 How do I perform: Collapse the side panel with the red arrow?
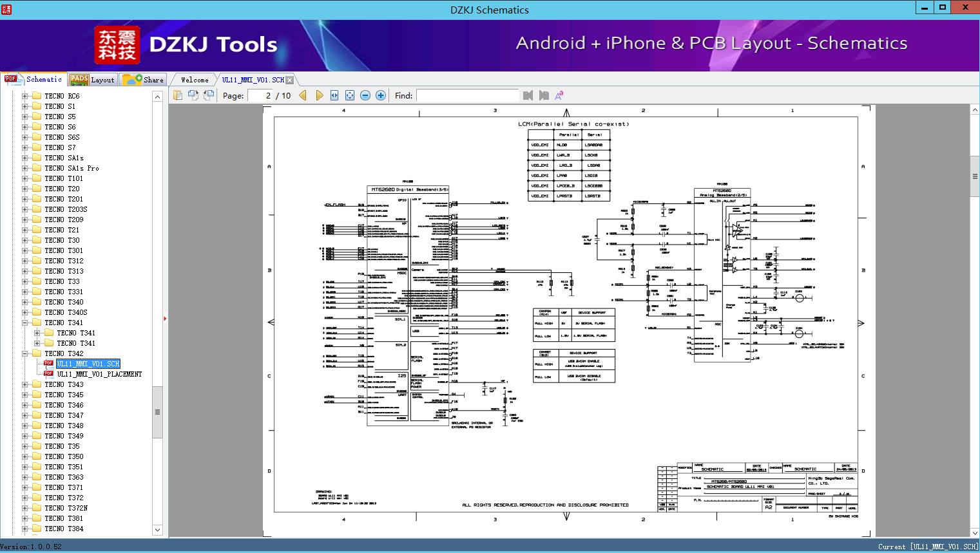165,318
